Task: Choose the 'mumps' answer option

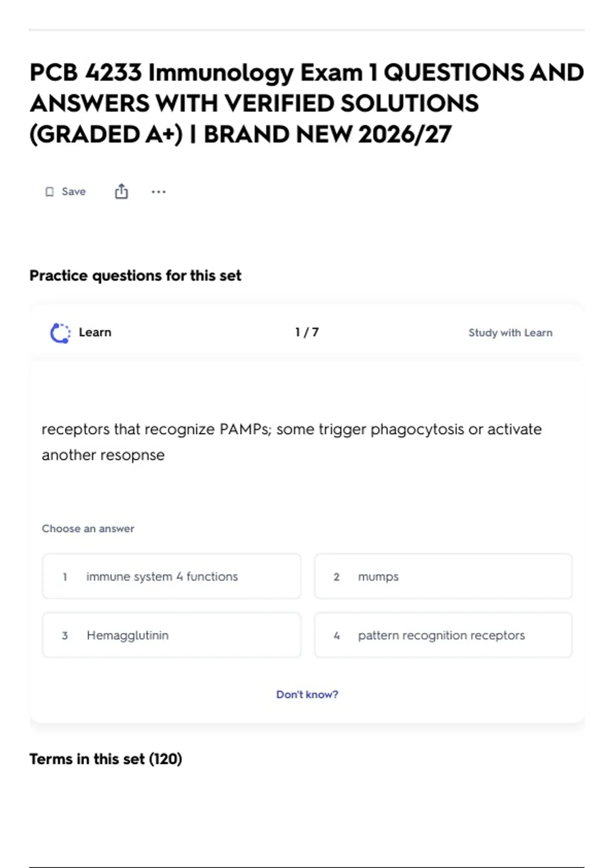Action: [x=443, y=576]
